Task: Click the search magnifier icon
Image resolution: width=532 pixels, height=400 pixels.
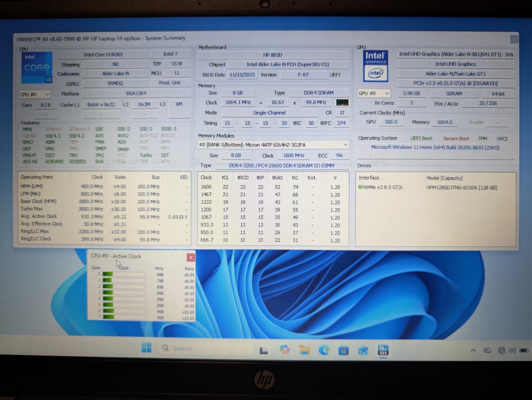Action: point(165,348)
